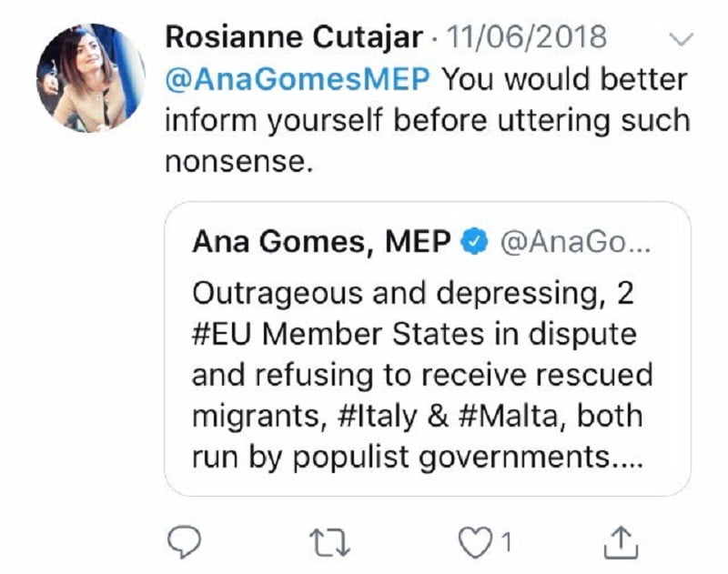
Task: Click the Ana Gomes, MEP name
Action: coord(321,242)
